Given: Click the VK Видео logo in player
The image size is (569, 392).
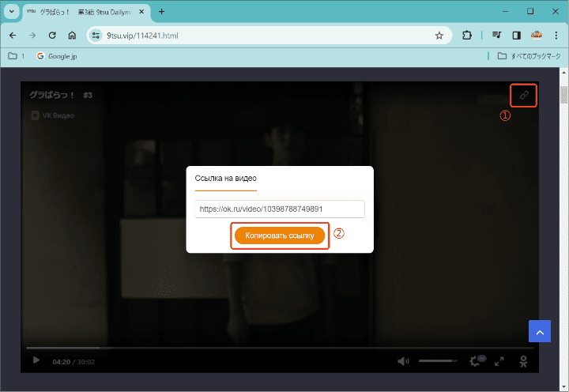Looking at the screenshot, I should click(x=52, y=115).
